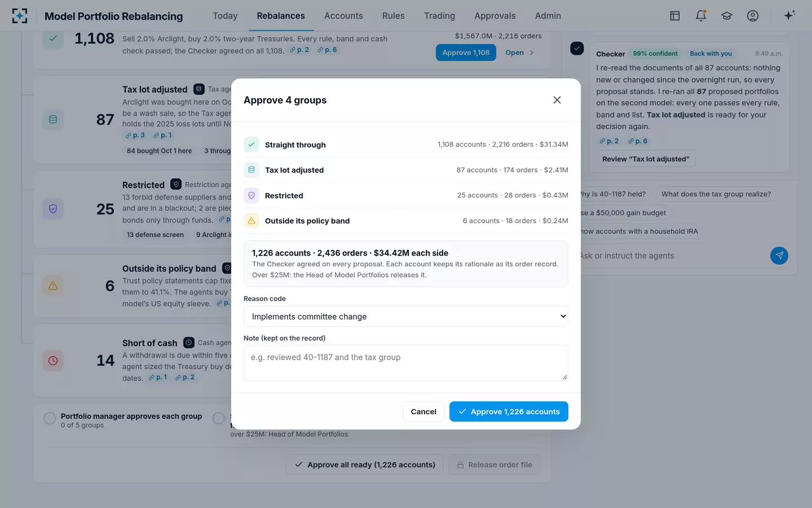
Task: Open the notifications bell
Action: [x=701, y=16]
